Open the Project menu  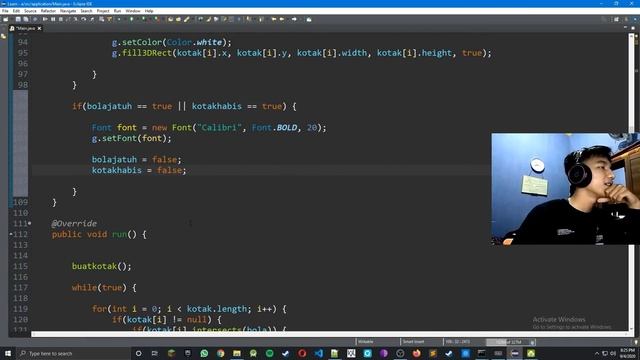point(103,11)
